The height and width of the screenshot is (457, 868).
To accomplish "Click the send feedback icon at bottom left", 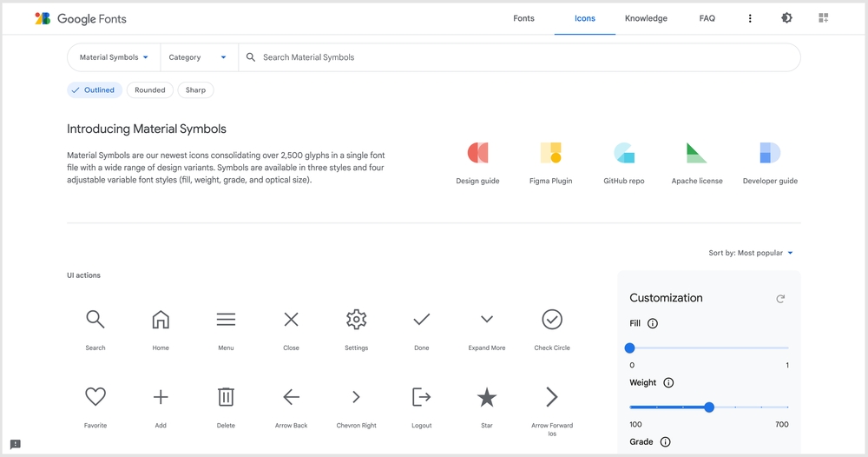I will [16, 444].
